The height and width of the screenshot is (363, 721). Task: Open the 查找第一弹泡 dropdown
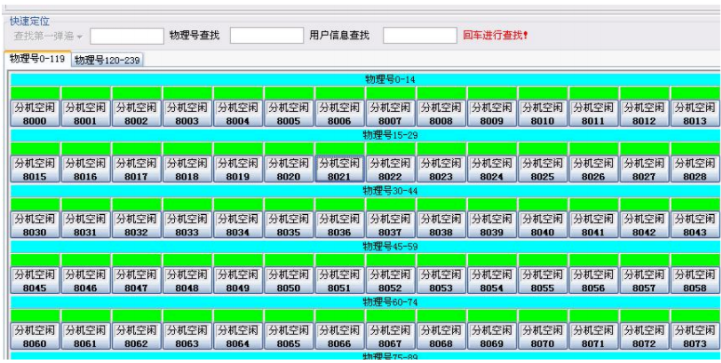pyautogui.click(x=48, y=36)
